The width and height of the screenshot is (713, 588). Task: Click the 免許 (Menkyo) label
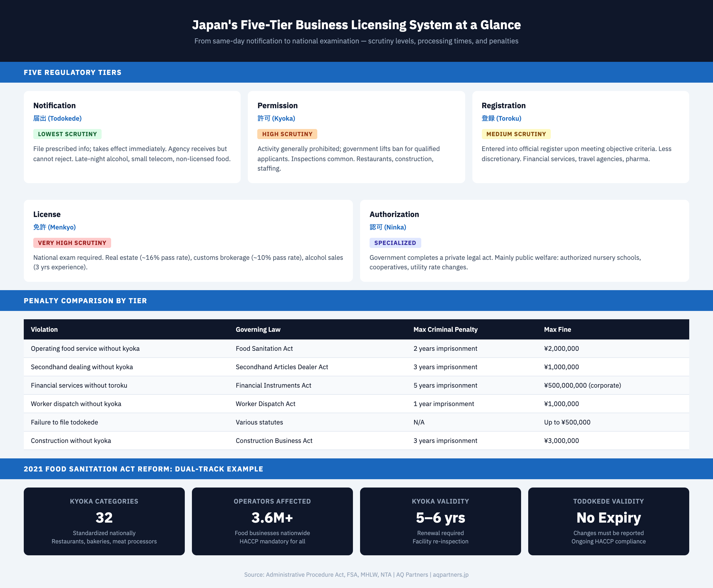[54, 227]
